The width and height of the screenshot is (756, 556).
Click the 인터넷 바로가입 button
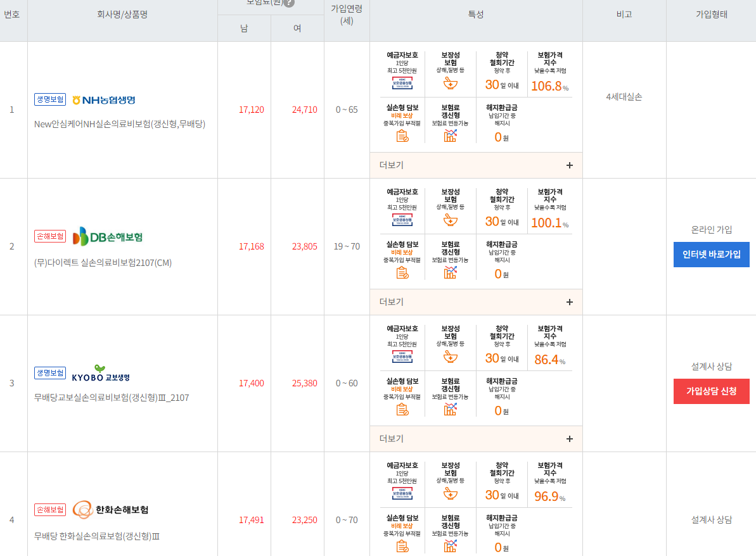(x=711, y=255)
